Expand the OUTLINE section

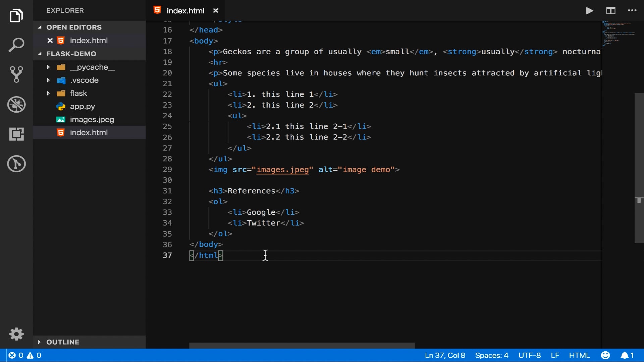pyautogui.click(x=63, y=342)
